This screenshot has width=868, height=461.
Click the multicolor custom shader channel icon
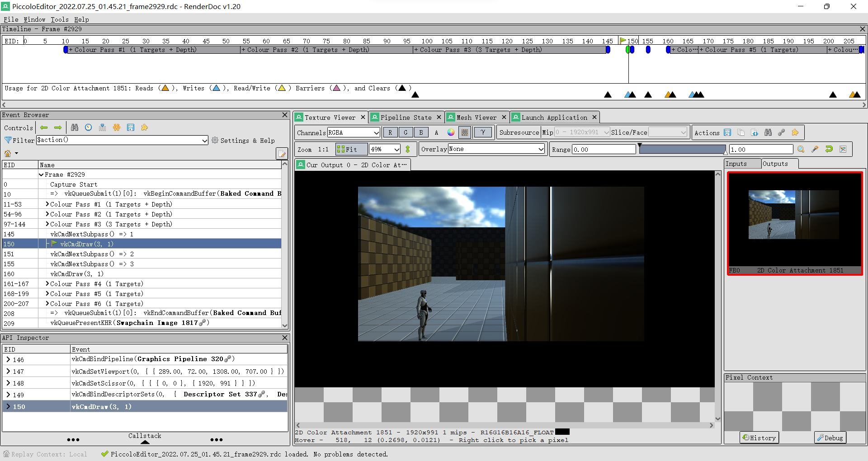[451, 132]
